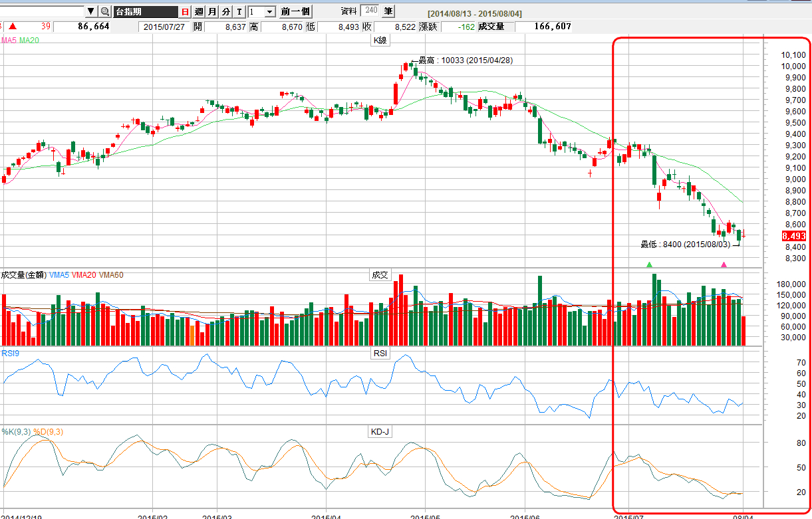Click the VMA20 volume legend label
This screenshot has height=519, width=812.
(83, 275)
